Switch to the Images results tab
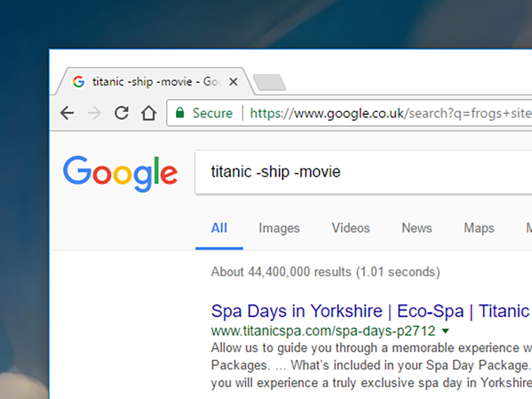532x399 pixels. pyautogui.click(x=279, y=228)
